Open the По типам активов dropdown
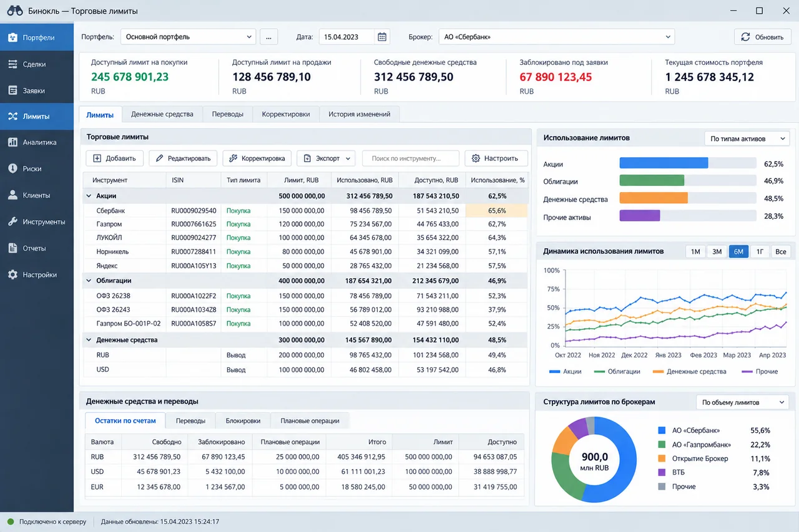Image resolution: width=799 pixels, height=532 pixels. tap(747, 138)
